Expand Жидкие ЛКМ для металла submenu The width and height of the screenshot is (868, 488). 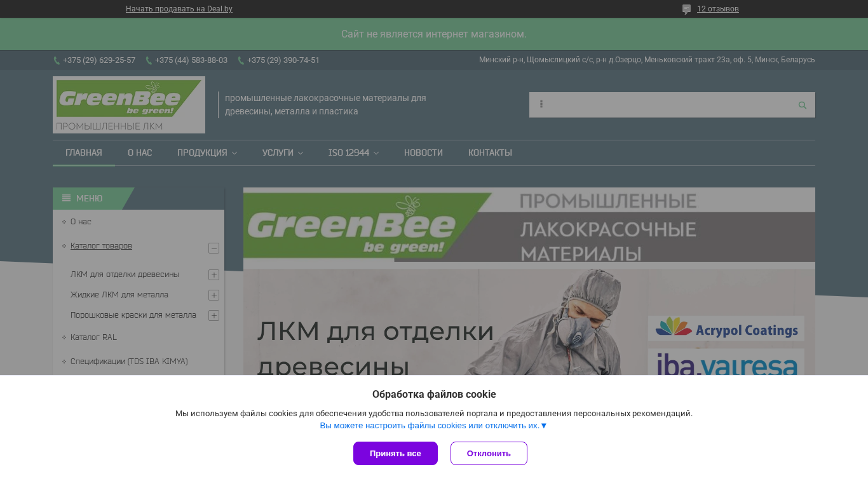[214, 295]
